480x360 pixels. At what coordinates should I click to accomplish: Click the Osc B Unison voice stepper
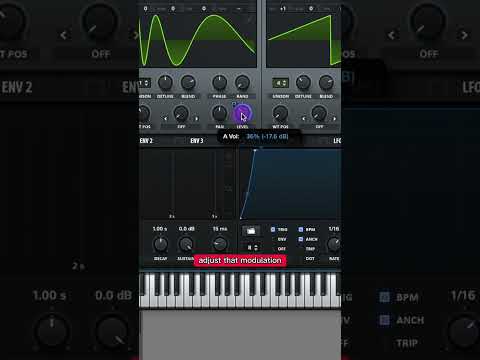(x=281, y=83)
